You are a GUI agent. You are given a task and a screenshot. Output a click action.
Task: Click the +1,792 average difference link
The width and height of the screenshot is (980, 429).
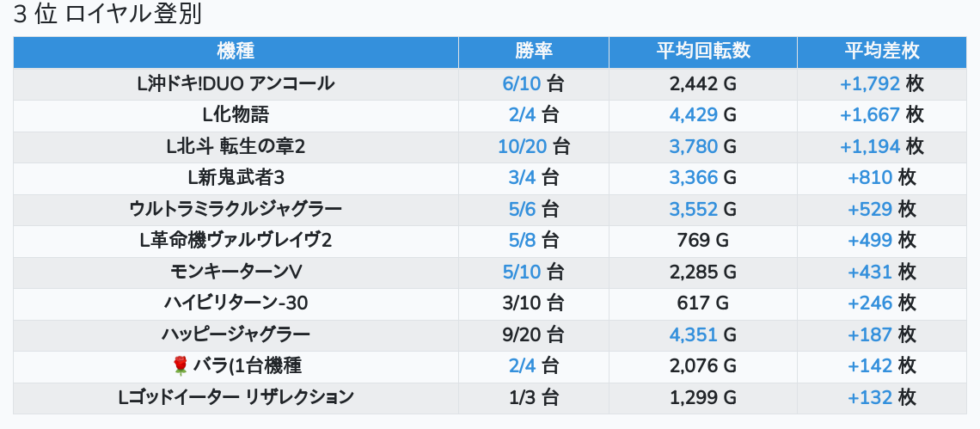click(870, 84)
